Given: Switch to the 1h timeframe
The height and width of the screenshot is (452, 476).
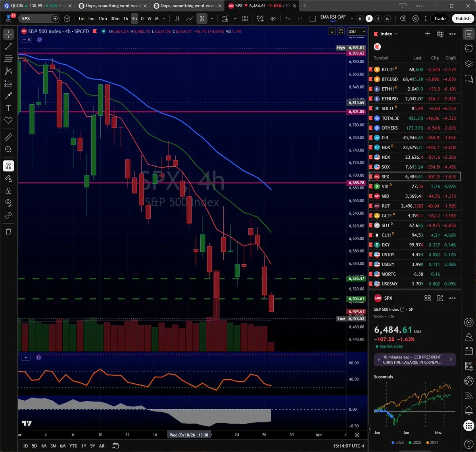Looking at the screenshot, I should click(x=126, y=19).
